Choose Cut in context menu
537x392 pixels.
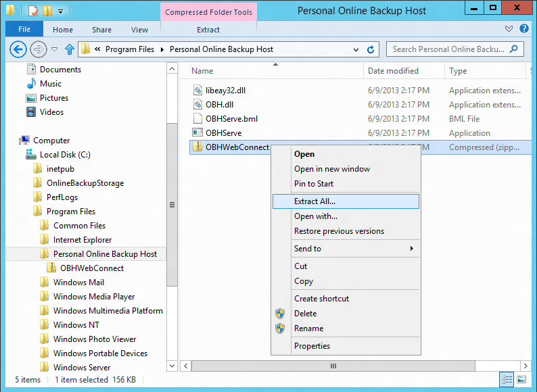click(x=346, y=266)
